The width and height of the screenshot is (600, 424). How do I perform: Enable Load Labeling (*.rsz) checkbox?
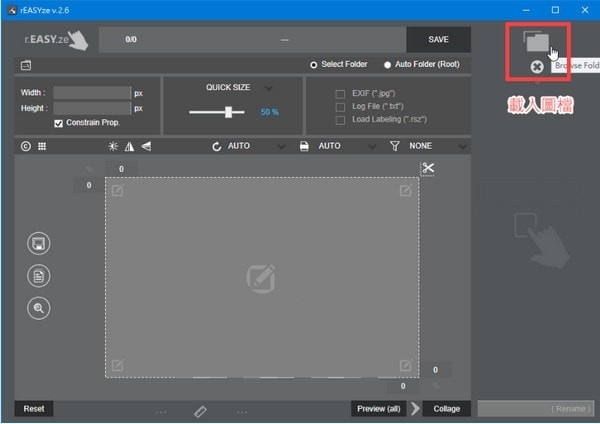tap(340, 120)
